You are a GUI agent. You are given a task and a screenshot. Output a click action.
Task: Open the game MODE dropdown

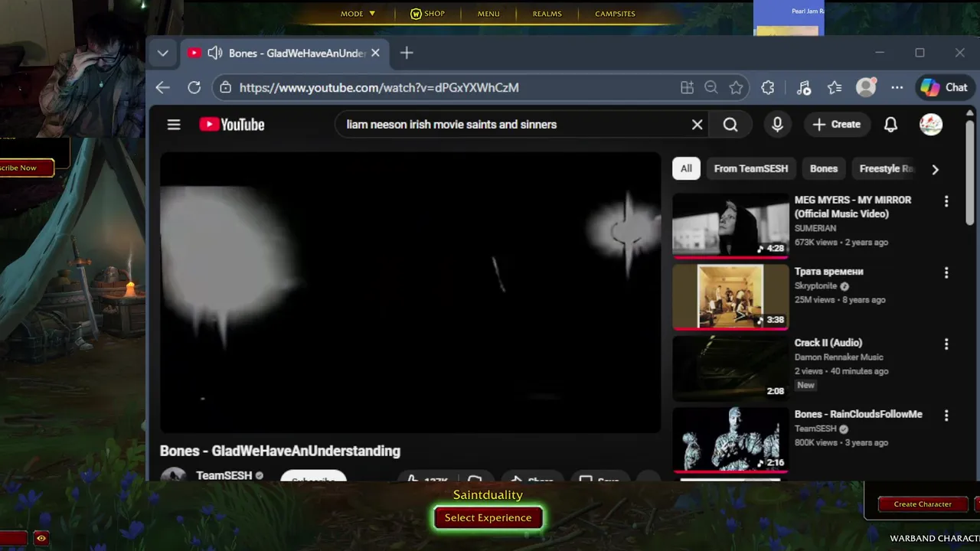358,14
